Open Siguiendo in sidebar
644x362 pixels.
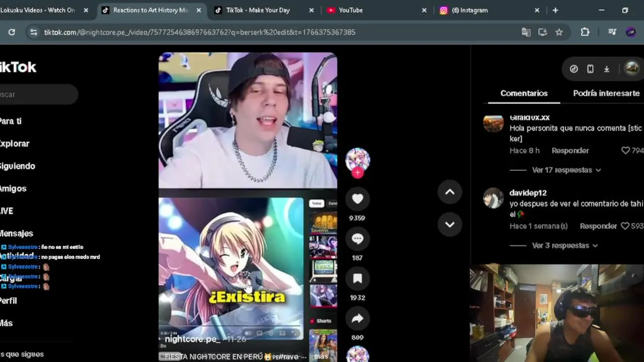coord(17,166)
